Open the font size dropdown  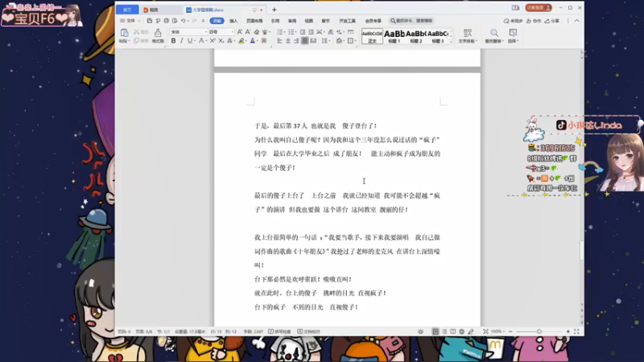tap(232, 32)
